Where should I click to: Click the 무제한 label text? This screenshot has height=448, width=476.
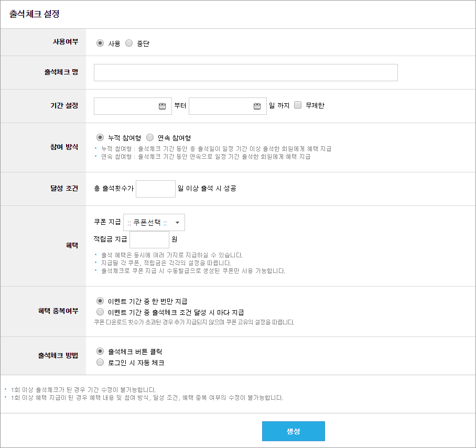click(x=315, y=105)
